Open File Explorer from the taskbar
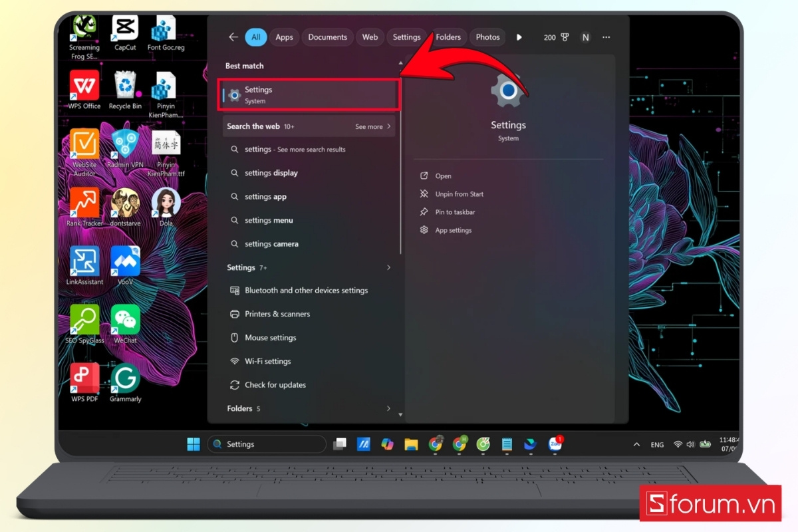Viewport: 798px width, 532px height. [x=411, y=444]
